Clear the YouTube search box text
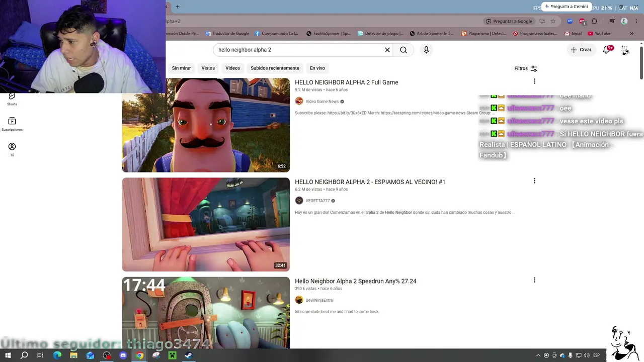The image size is (644, 362). [x=387, y=50]
